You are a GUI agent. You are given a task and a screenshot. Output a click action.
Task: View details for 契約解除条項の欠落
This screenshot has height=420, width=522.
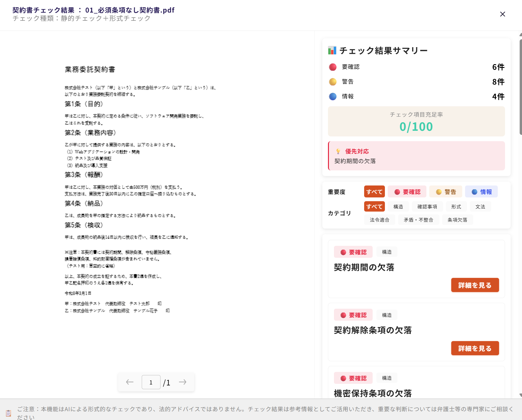[x=475, y=348]
